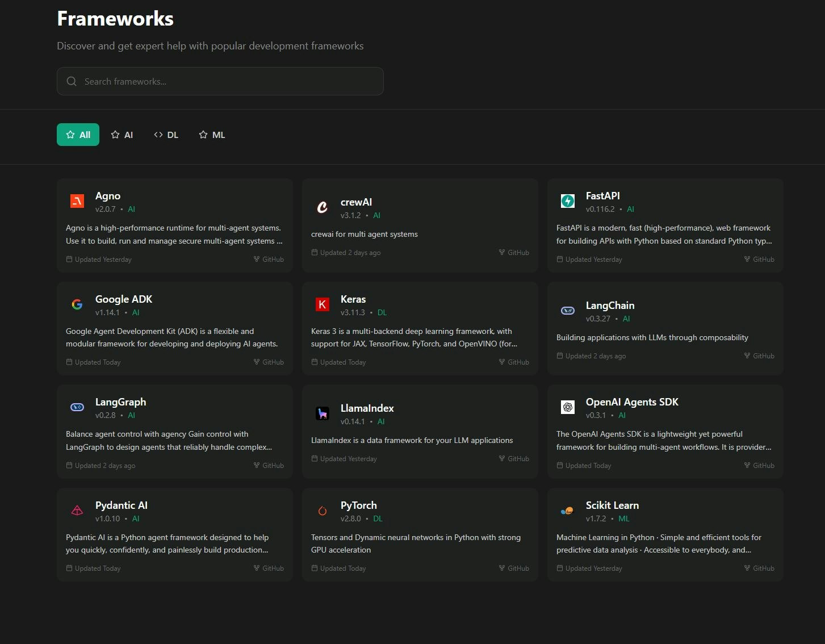
Task: Open the PyTorch GitHub repository
Action: (513, 568)
